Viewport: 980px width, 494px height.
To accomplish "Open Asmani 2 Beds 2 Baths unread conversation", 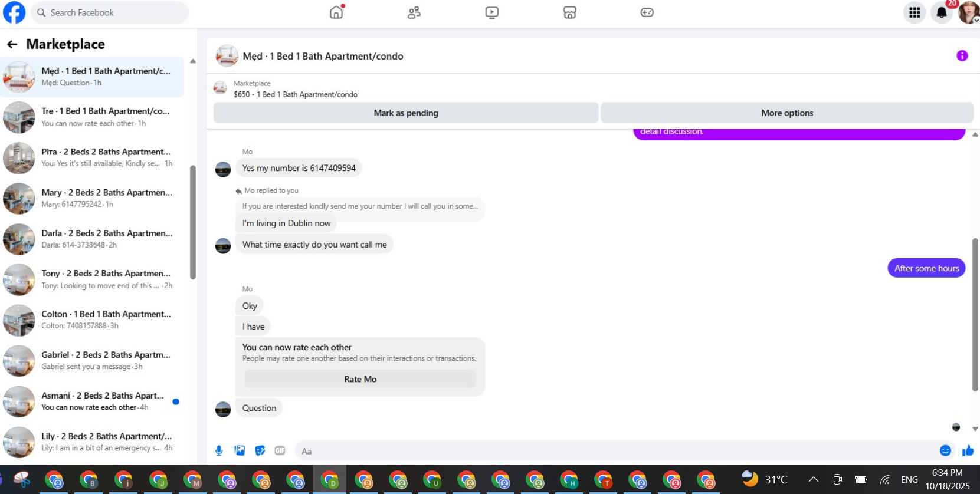I will pyautogui.click(x=92, y=401).
